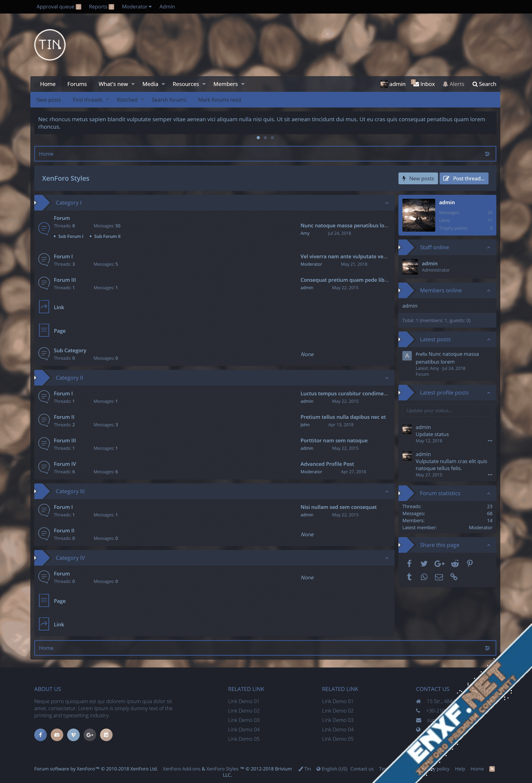
Task: Share the page via WhatsApp icon
Action: 424,577
